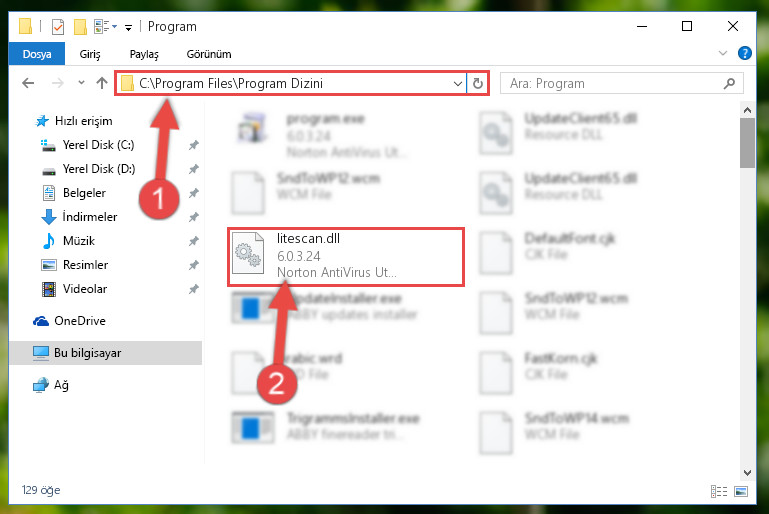
Task: Select litescan.dll file
Action: pos(345,257)
